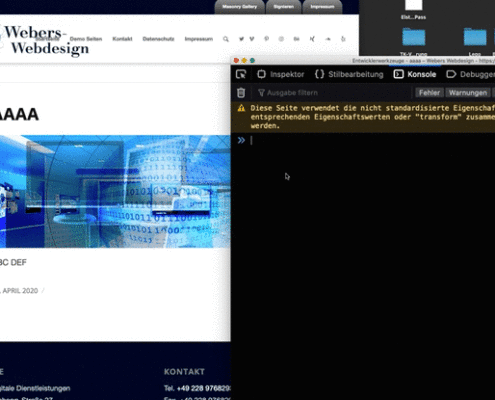Open Impressum link in main navigation
The width and height of the screenshot is (495, 400).
199,39
